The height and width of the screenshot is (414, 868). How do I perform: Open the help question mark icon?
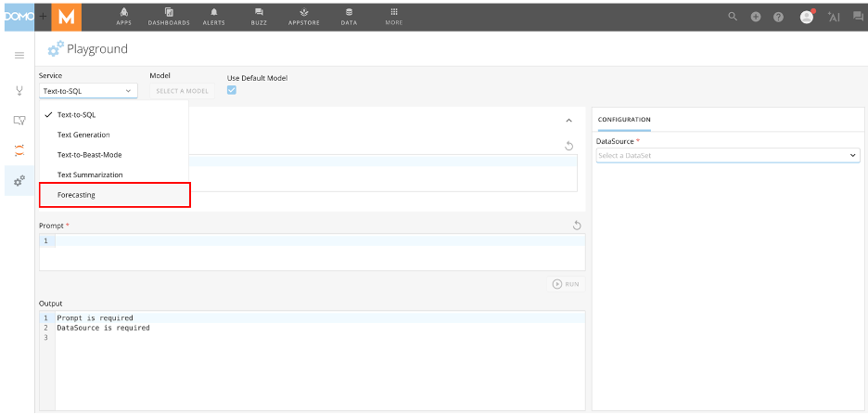(x=778, y=18)
